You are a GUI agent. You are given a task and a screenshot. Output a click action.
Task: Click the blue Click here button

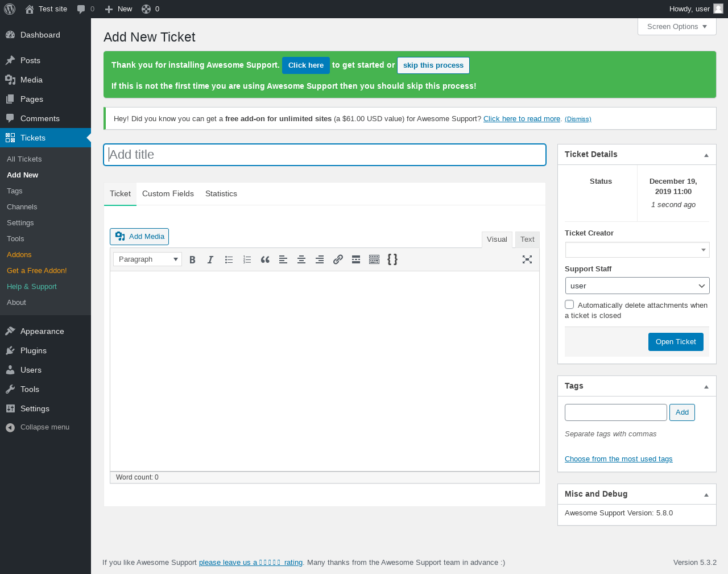click(306, 65)
